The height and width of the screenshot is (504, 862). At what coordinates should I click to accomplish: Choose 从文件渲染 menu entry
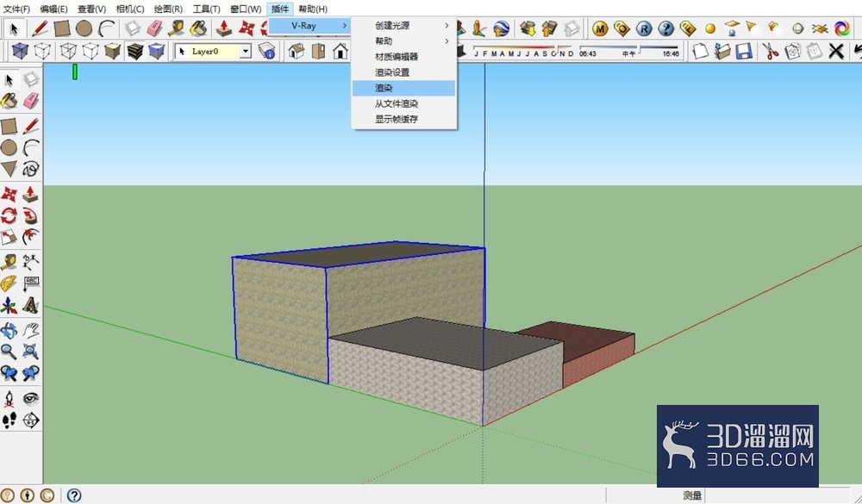pos(404,103)
